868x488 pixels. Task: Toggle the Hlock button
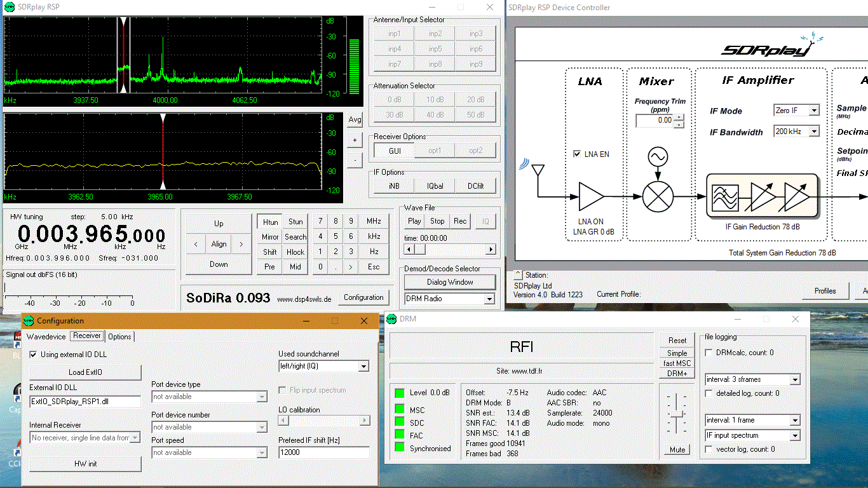click(295, 252)
